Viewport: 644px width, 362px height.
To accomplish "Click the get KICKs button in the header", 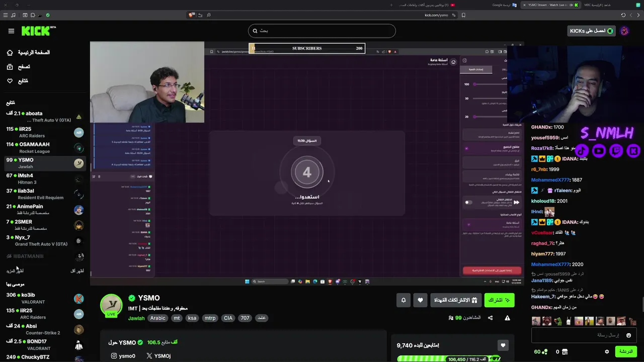I will point(591,31).
